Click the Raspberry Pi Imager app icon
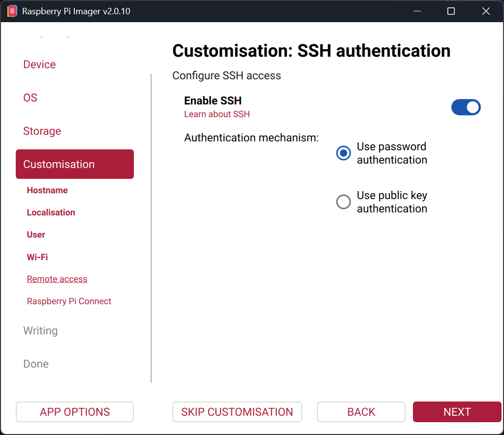The width and height of the screenshot is (504, 435). point(12,11)
